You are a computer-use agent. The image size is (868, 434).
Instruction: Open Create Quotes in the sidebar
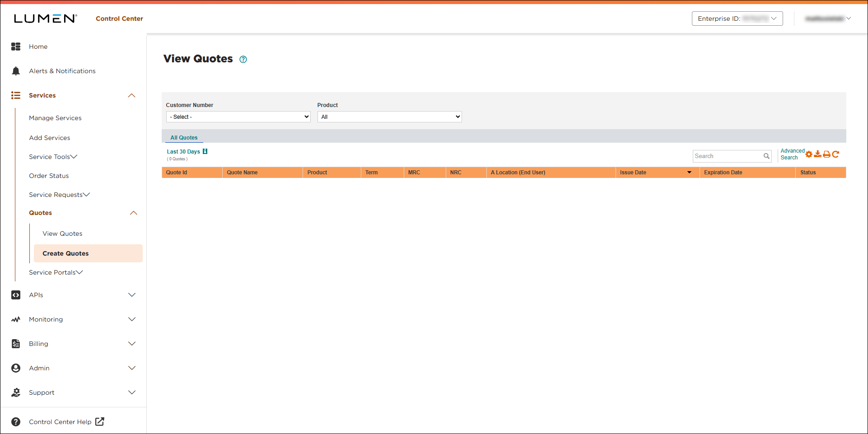coord(65,253)
